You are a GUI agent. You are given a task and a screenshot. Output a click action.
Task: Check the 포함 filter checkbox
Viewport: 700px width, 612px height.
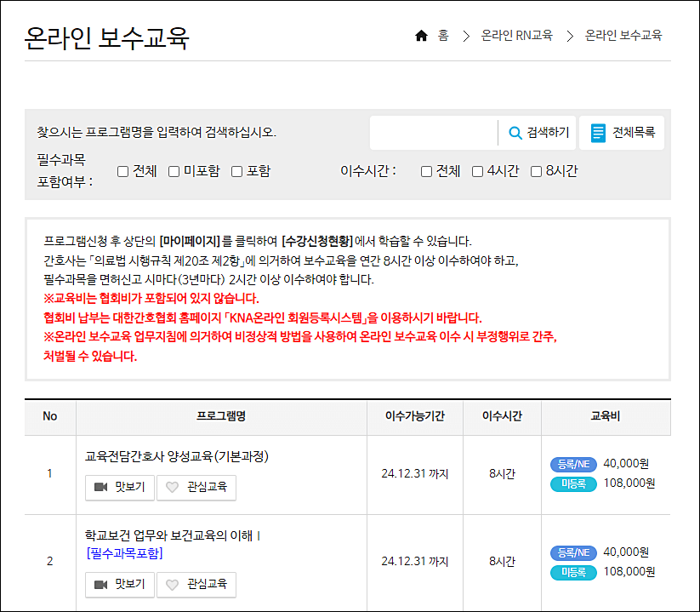click(236, 171)
